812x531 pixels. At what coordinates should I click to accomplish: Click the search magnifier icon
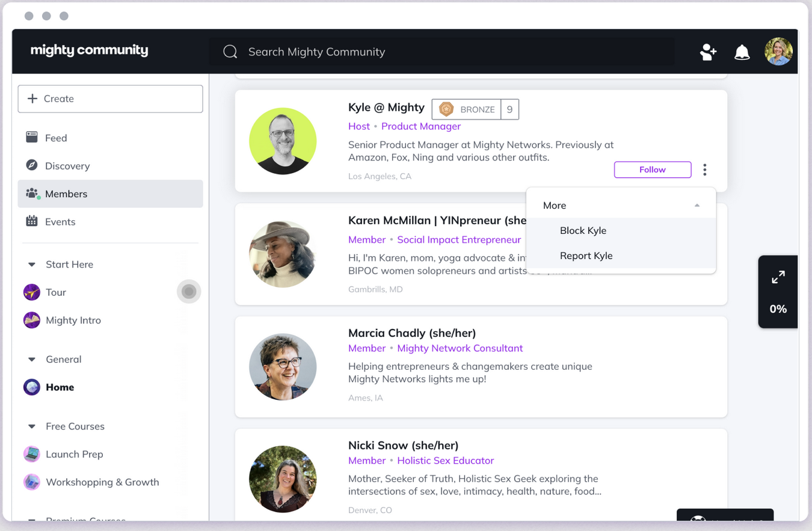[x=230, y=52]
